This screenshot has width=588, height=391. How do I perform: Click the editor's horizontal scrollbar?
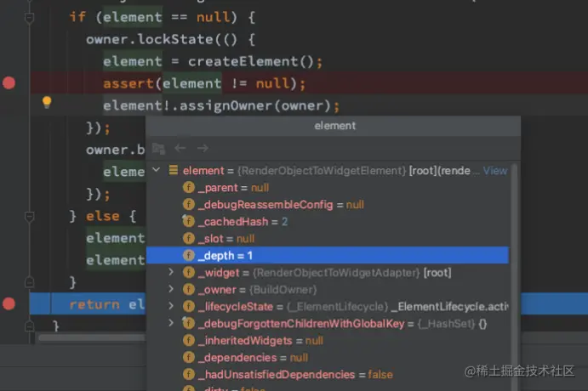92,337
